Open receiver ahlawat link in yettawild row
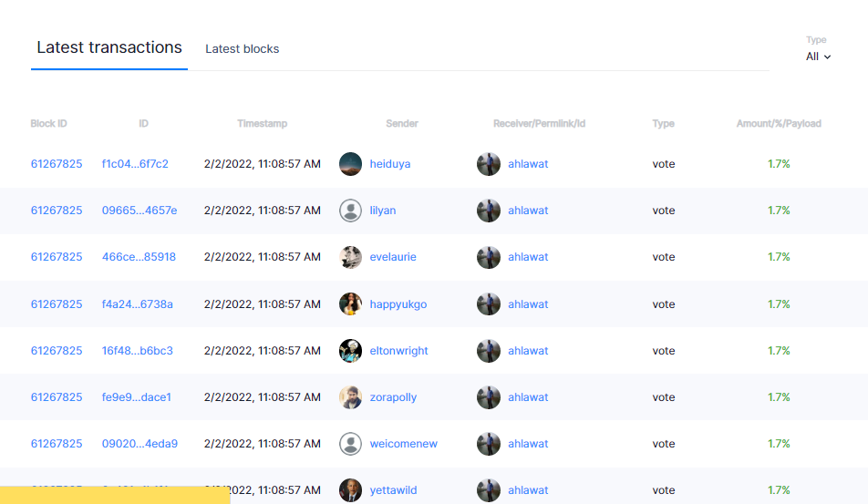Screen dimensions: 868x504 coord(528,489)
